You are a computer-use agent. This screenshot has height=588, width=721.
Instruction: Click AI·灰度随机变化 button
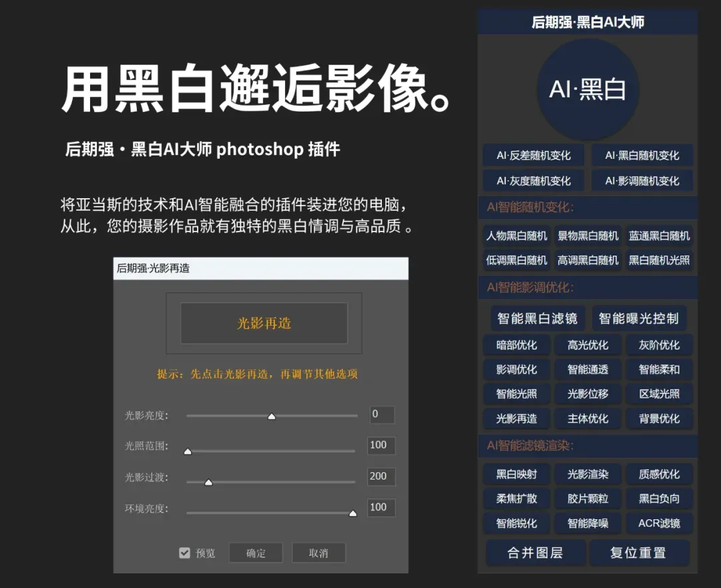point(533,181)
